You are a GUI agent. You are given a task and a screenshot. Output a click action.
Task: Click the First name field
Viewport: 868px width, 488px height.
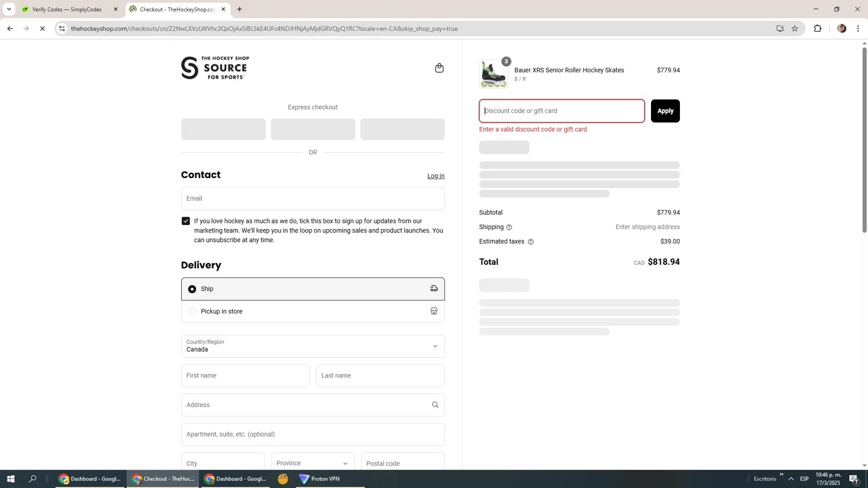(245, 375)
